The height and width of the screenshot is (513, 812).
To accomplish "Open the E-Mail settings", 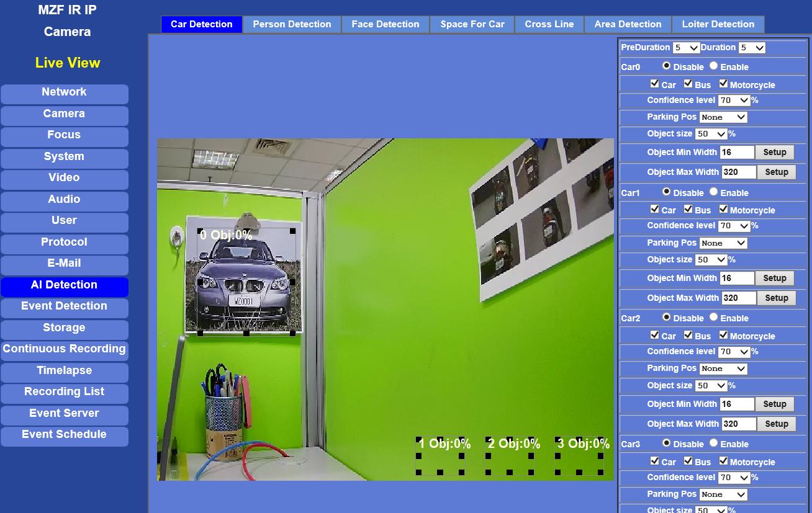I will [65, 265].
